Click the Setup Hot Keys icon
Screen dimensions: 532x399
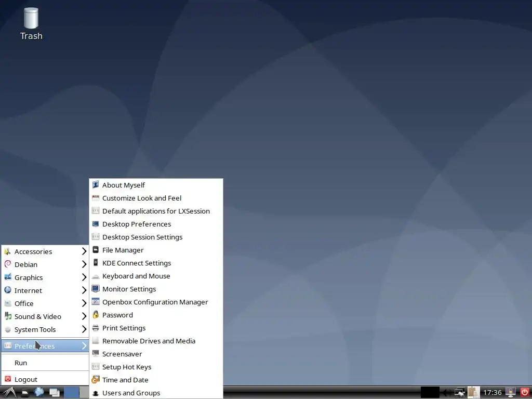pyautogui.click(x=96, y=366)
